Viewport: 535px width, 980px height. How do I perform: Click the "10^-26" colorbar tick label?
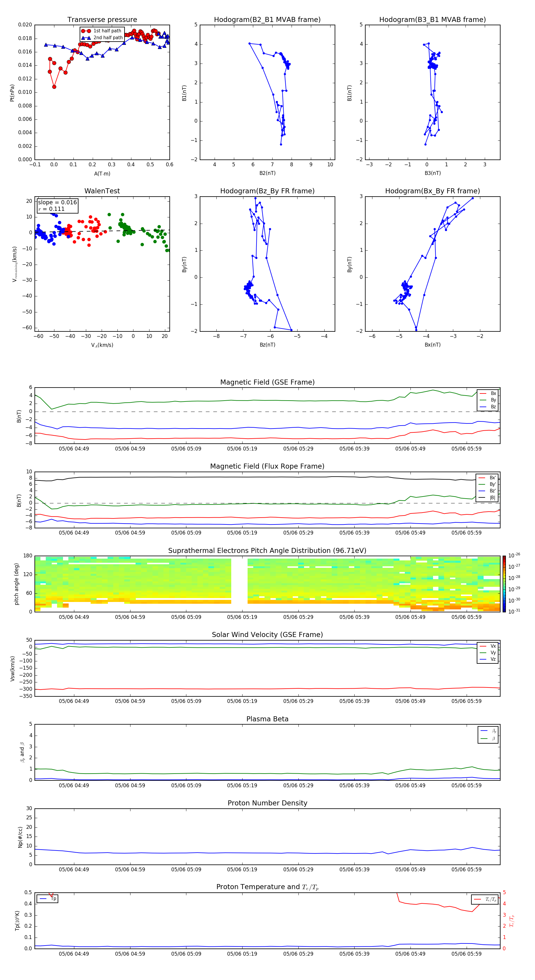(x=514, y=555)
